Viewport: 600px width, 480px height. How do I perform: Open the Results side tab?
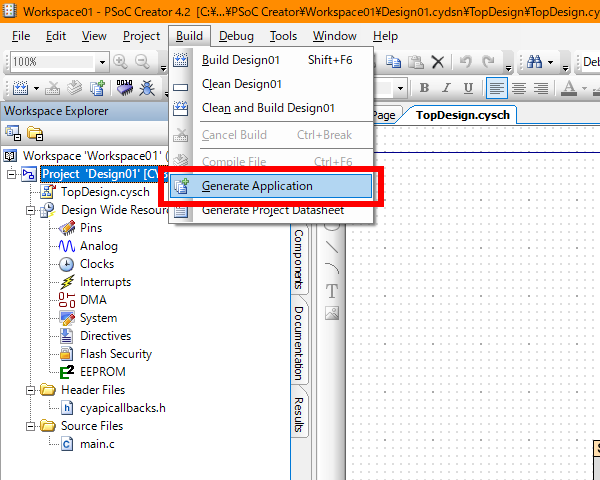click(x=299, y=415)
